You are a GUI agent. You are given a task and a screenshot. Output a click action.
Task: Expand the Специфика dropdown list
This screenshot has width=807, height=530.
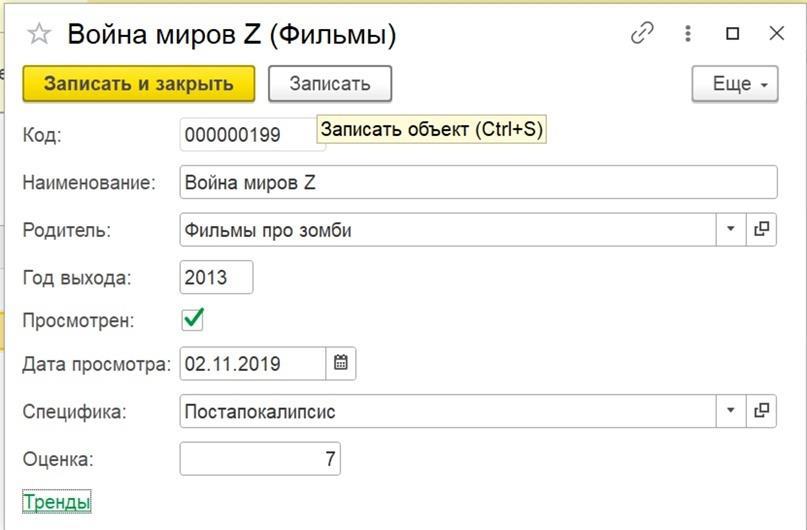pyautogui.click(x=731, y=411)
